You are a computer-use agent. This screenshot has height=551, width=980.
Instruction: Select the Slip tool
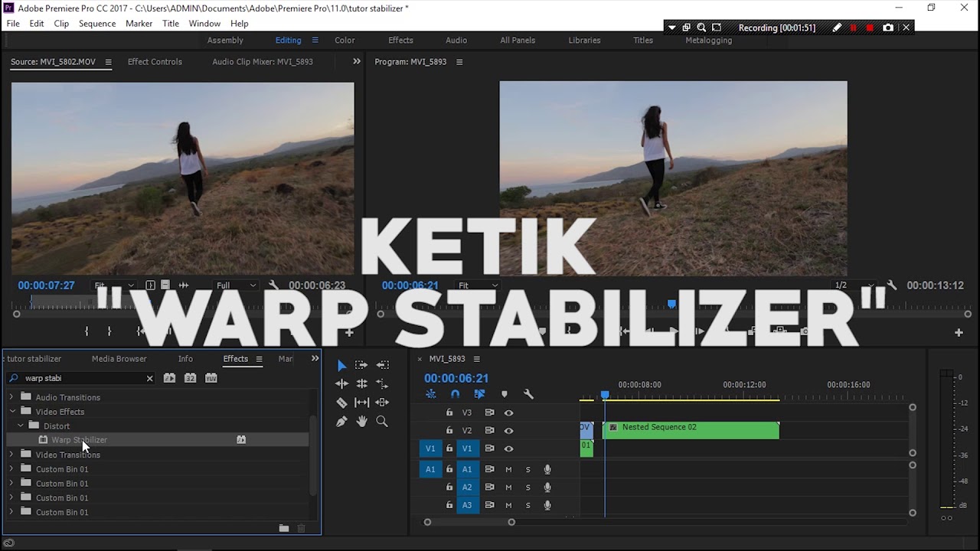tap(361, 402)
